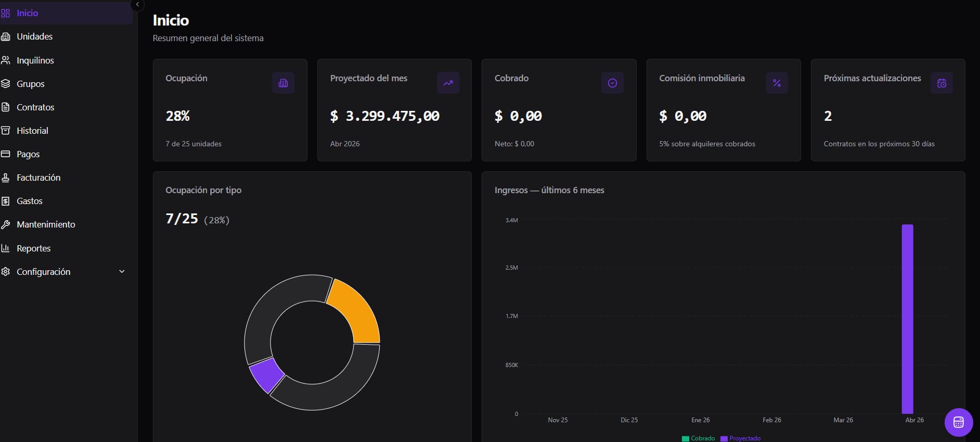Click 'Contratos en los próximos 30 días'
980x442 pixels.
coord(879,144)
